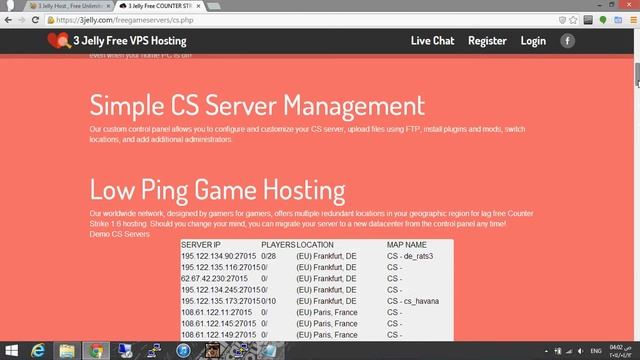Click server IP 62.67.42.230:27015
640x360 pixels.
[x=215, y=279]
